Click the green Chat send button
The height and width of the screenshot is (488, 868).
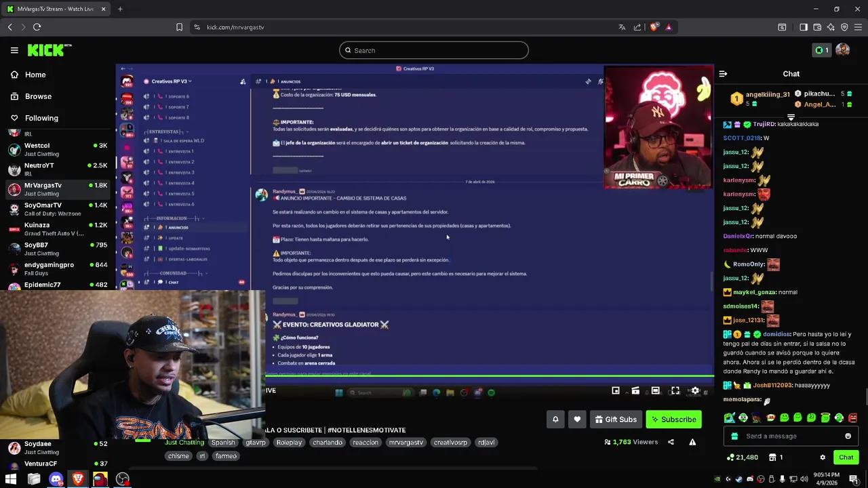[846, 457]
